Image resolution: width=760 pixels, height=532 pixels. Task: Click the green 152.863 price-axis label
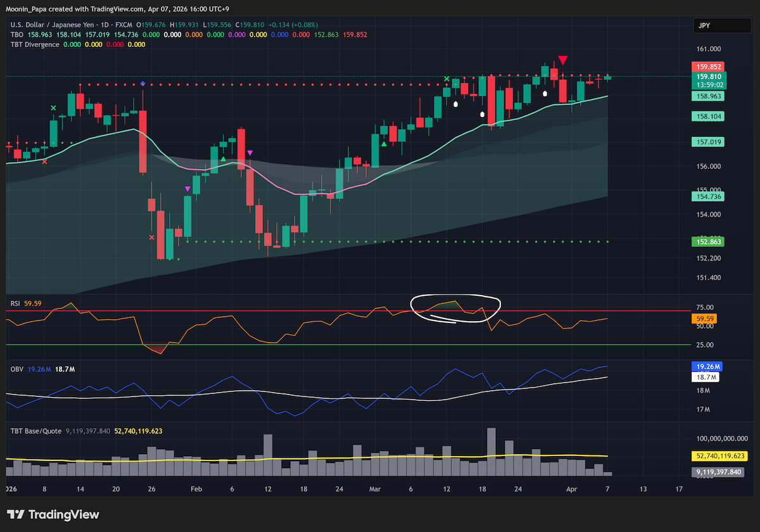[x=709, y=242]
